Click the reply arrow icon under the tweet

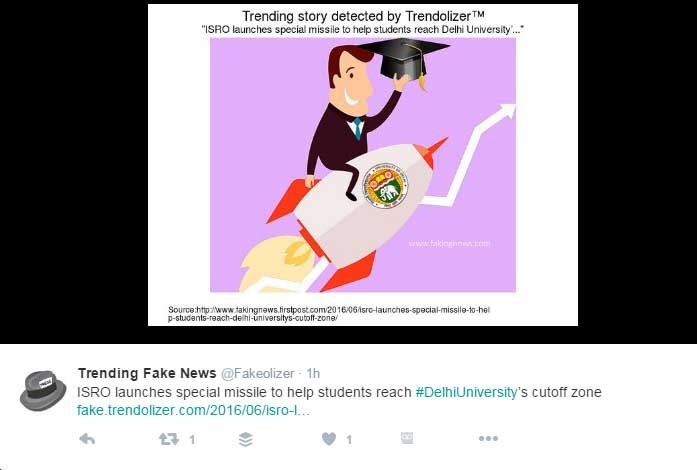[87, 439]
